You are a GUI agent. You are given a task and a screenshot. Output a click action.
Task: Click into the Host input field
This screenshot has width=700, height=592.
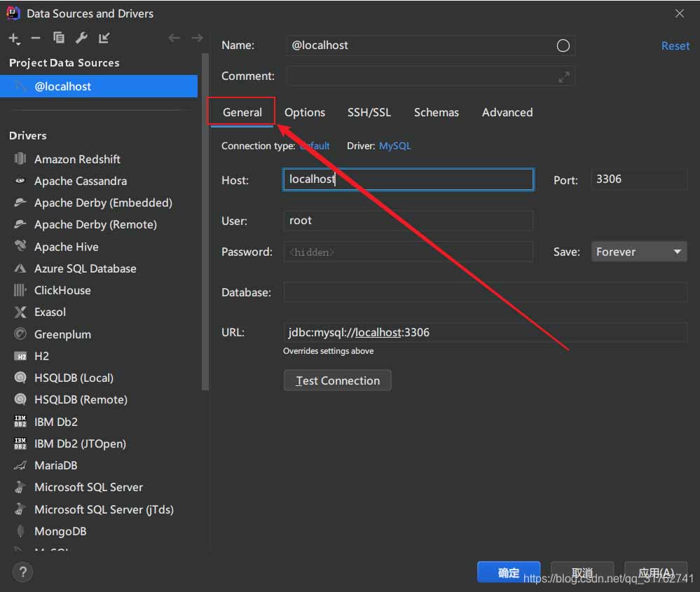pyautogui.click(x=409, y=179)
